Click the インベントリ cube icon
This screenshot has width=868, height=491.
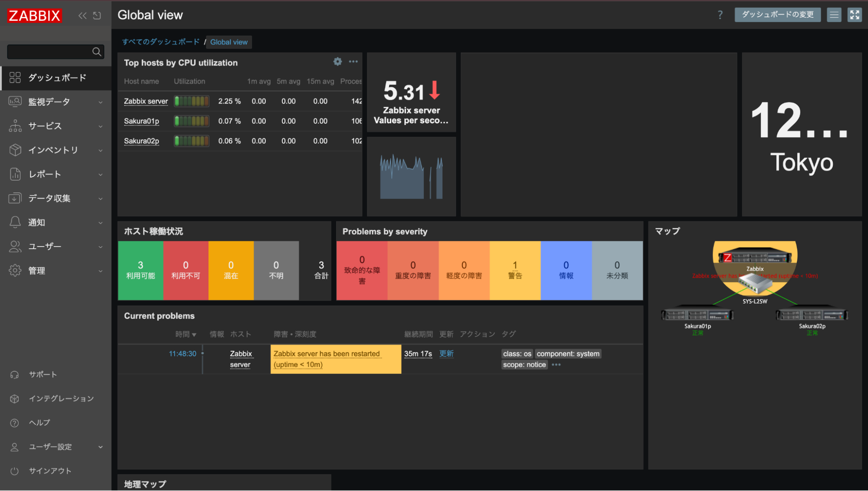tap(15, 150)
